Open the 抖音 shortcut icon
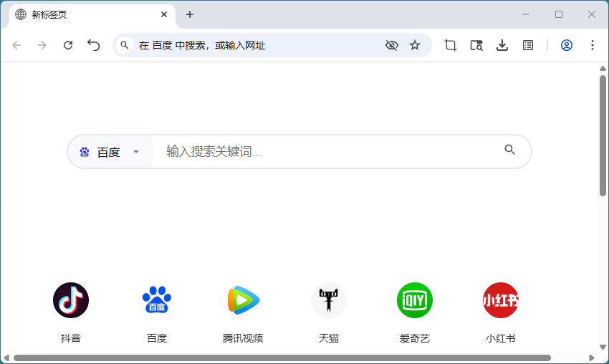 (x=71, y=300)
